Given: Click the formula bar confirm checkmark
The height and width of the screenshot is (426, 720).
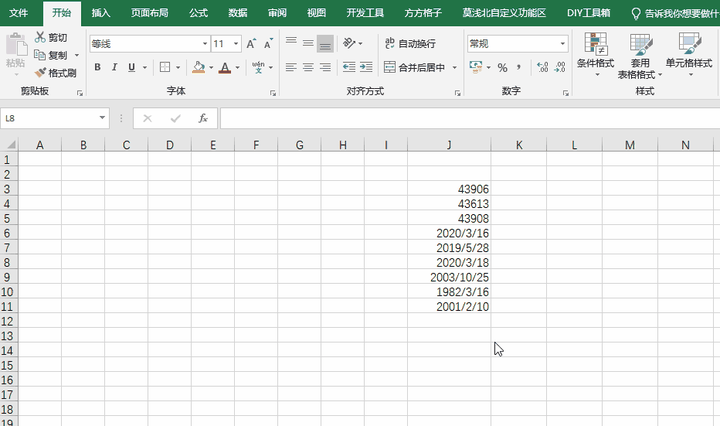Looking at the screenshot, I should point(175,118).
